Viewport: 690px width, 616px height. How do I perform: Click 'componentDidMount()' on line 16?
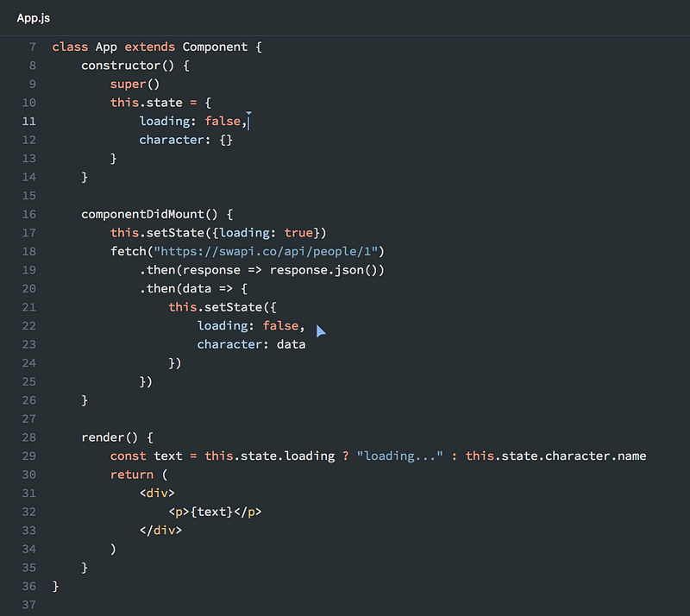(x=149, y=215)
